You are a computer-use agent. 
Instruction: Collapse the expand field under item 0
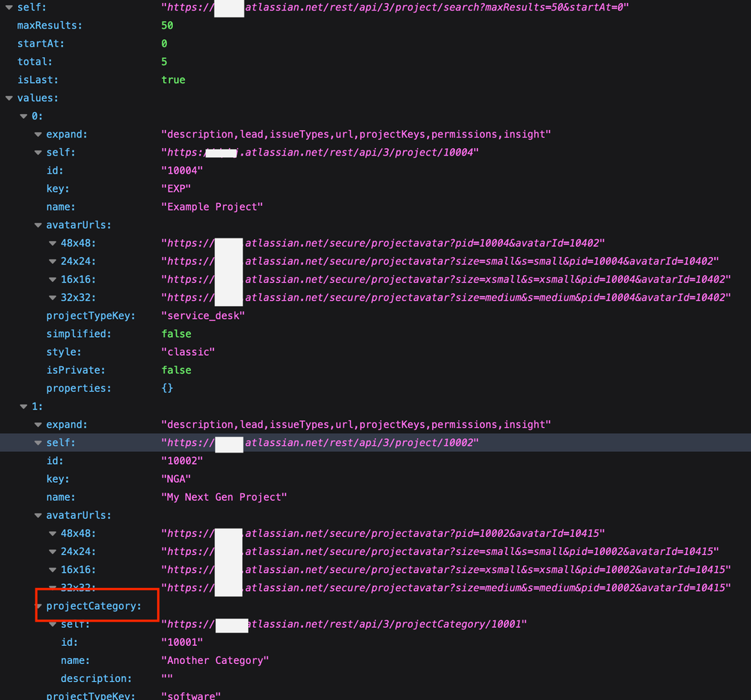tap(38, 134)
